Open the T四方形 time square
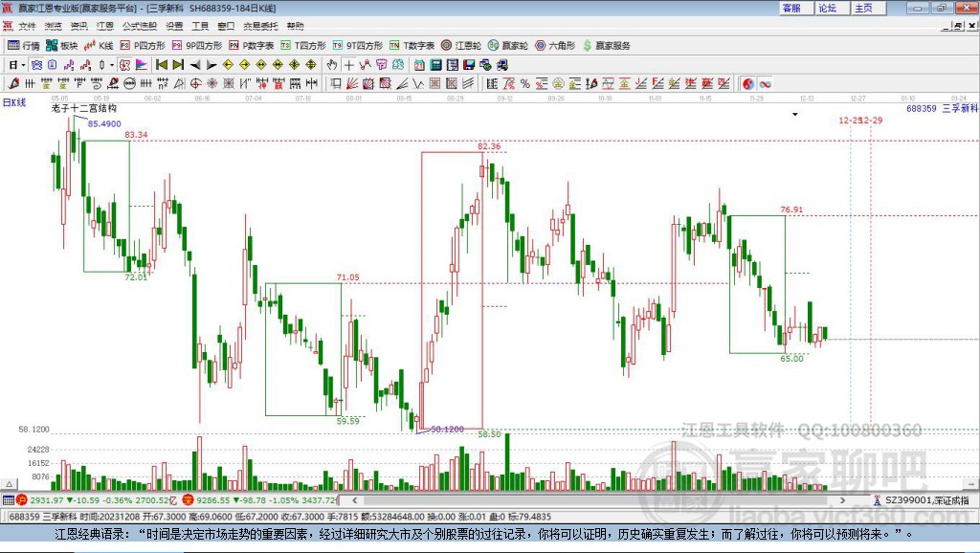 pos(303,45)
